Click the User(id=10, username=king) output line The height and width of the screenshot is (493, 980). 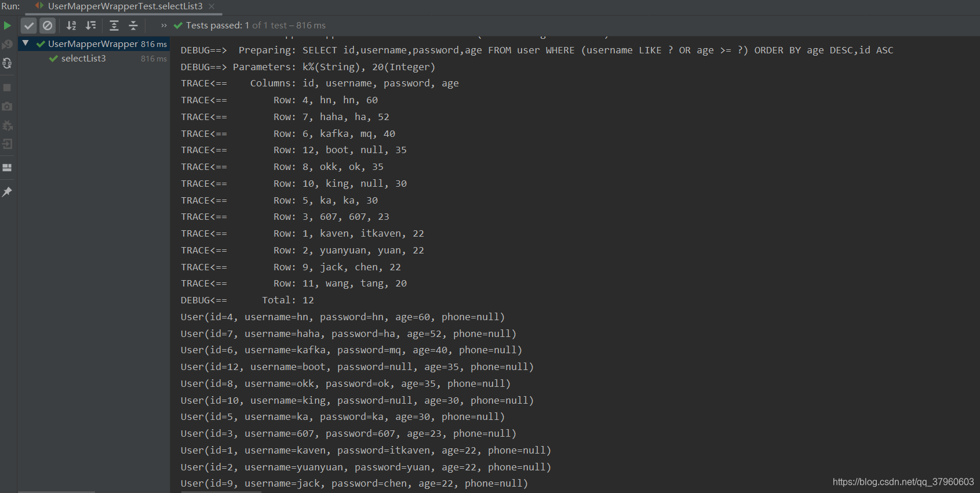(x=358, y=401)
